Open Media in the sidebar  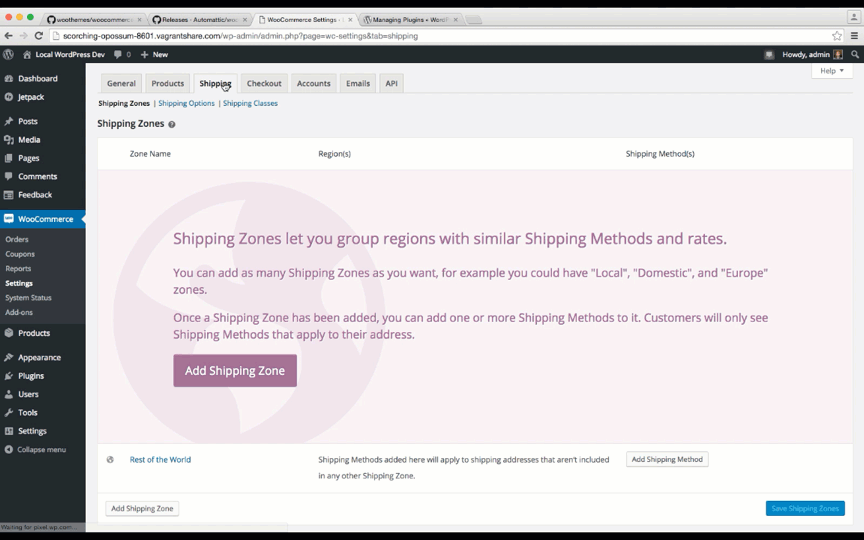[x=42, y=140]
